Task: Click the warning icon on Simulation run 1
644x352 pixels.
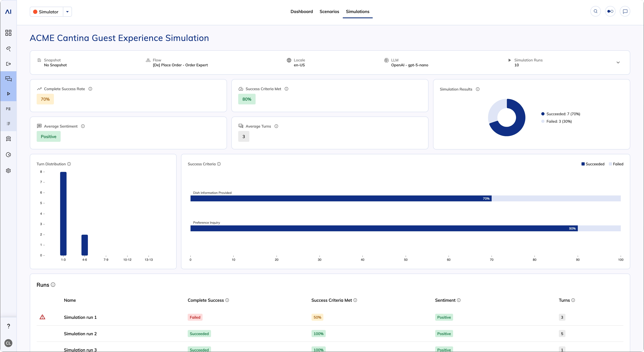Action: coord(42,317)
